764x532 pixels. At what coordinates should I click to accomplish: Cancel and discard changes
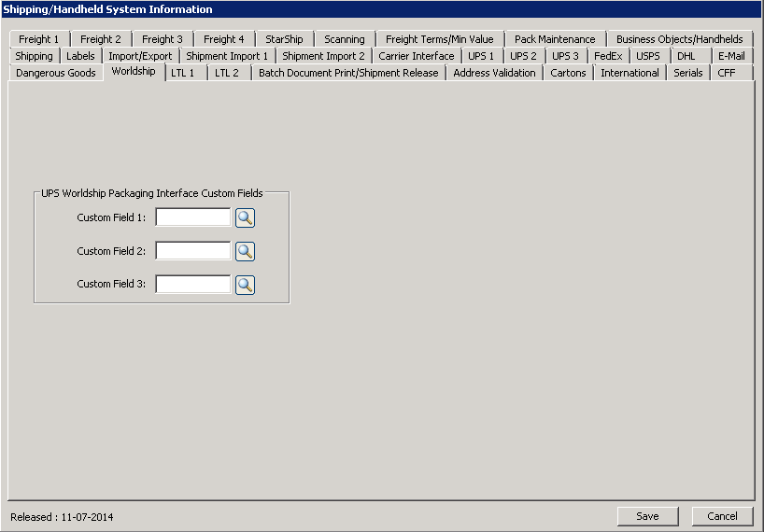tap(722, 516)
